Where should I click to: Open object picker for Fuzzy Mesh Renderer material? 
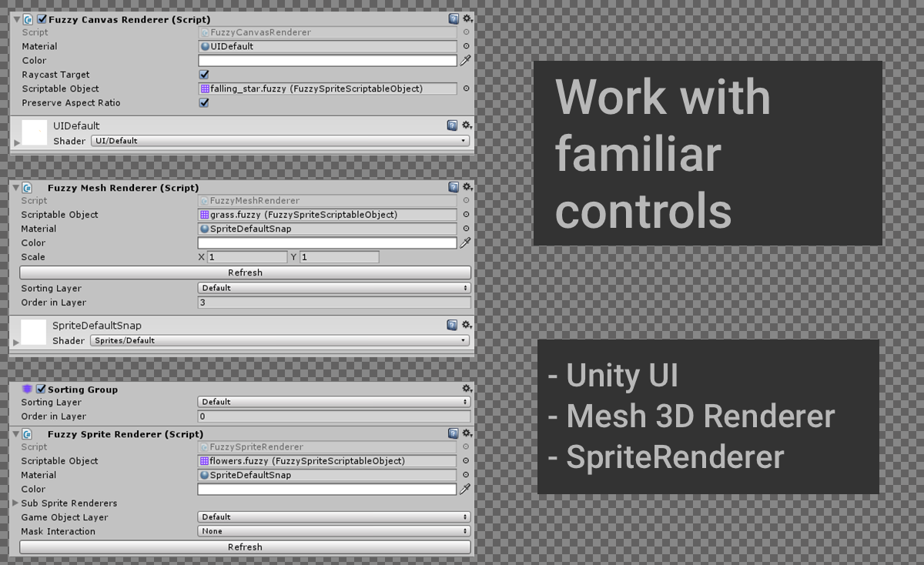[x=466, y=229]
